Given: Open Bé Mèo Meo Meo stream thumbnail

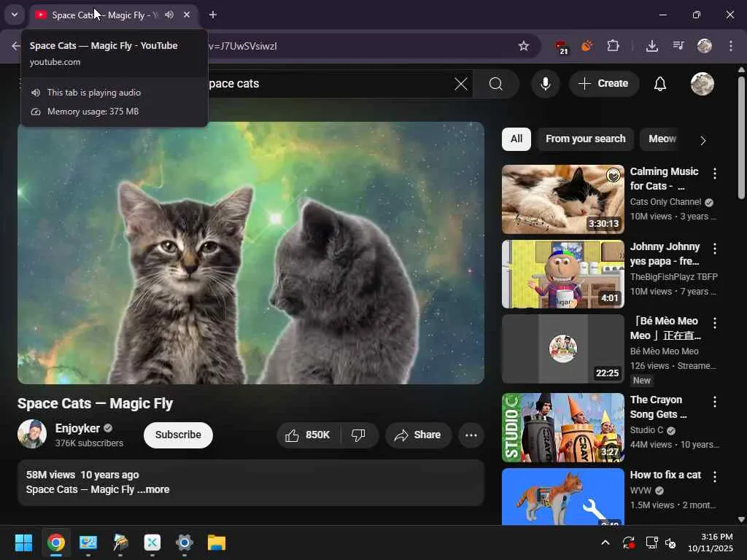Looking at the screenshot, I should tap(562, 349).
